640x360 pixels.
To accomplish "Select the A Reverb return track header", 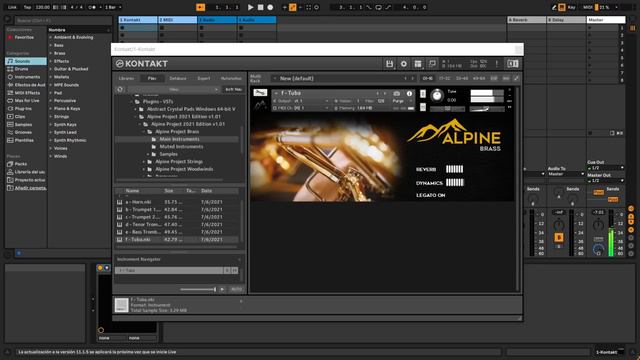I will click(x=527, y=20).
